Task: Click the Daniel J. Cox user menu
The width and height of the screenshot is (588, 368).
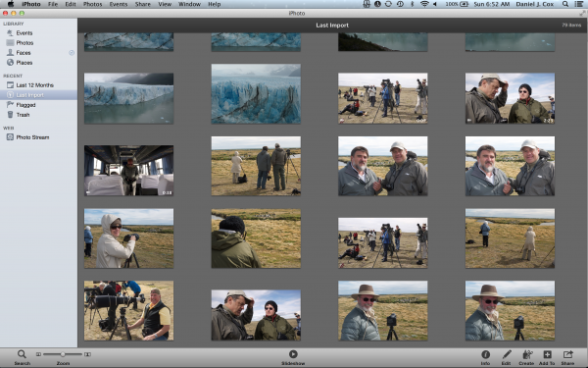Action: click(535, 4)
